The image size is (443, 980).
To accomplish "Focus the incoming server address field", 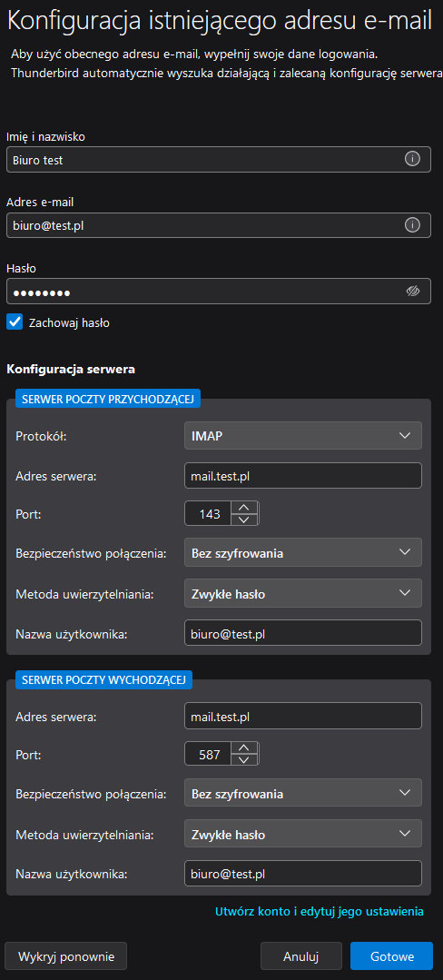I will click(303, 476).
